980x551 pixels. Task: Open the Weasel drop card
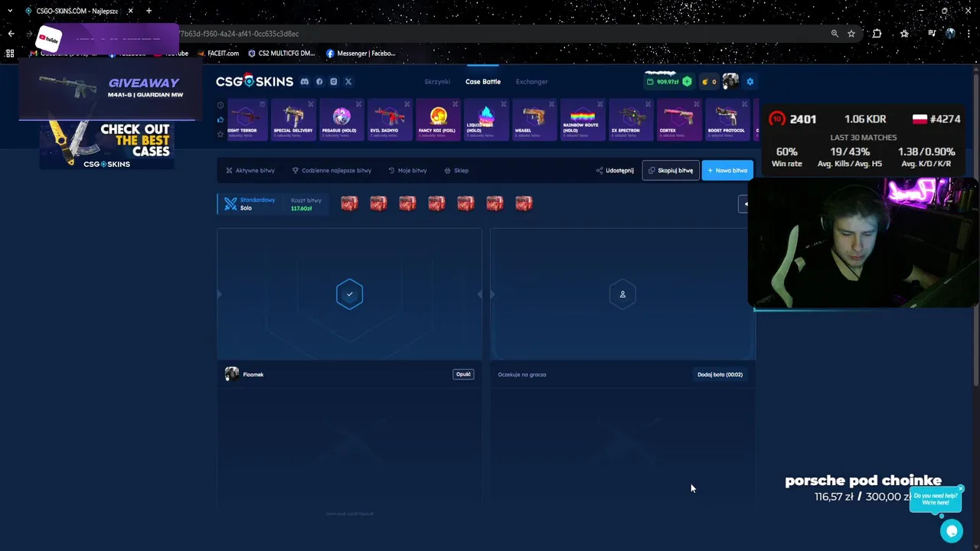coord(534,120)
